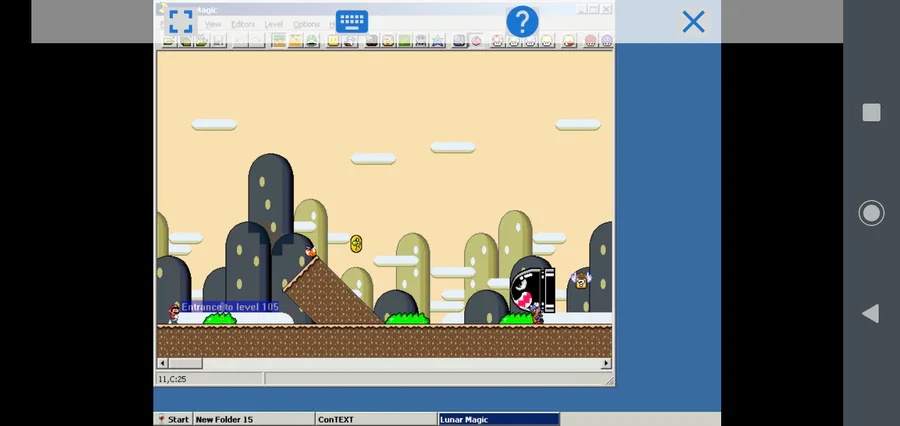
Task: Select the yellow Layer 2 editing mode icon
Action: pyautogui.click(x=295, y=40)
